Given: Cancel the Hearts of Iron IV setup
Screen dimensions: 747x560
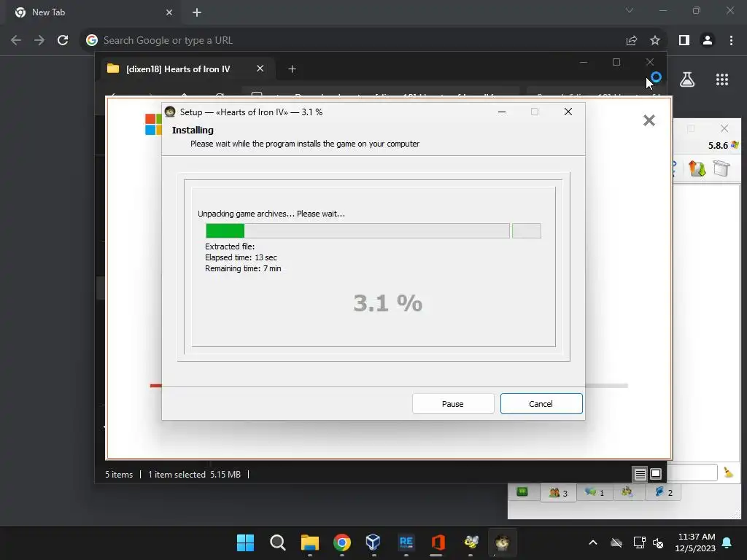Looking at the screenshot, I should (x=541, y=403).
